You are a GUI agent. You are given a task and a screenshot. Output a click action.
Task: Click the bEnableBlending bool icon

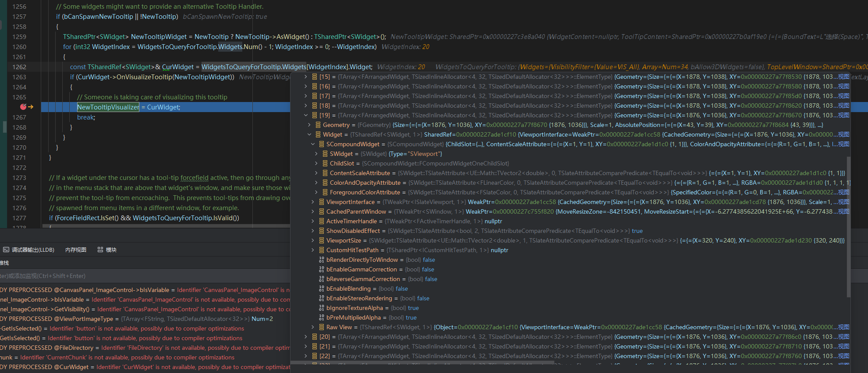(322, 289)
